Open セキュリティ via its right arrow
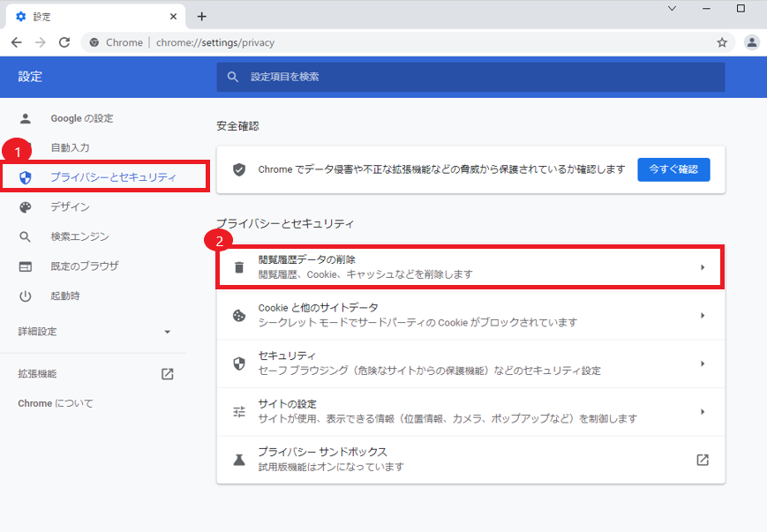The height and width of the screenshot is (532, 767). (x=703, y=363)
